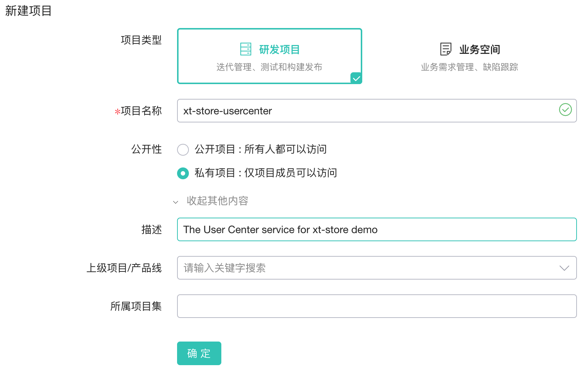Select the 公开项目 radio button
The height and width of the screenshot is (374, 588).
[183, 150]
